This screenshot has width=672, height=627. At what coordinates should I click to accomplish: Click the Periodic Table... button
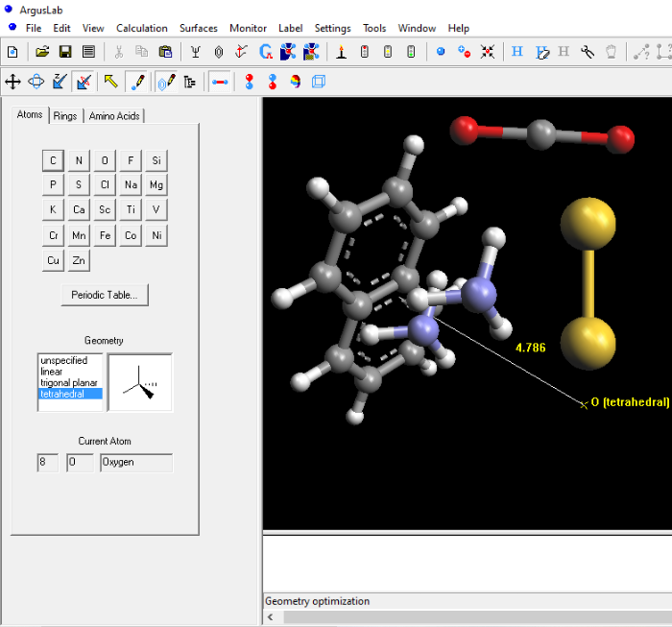click(x=104, y=295)
